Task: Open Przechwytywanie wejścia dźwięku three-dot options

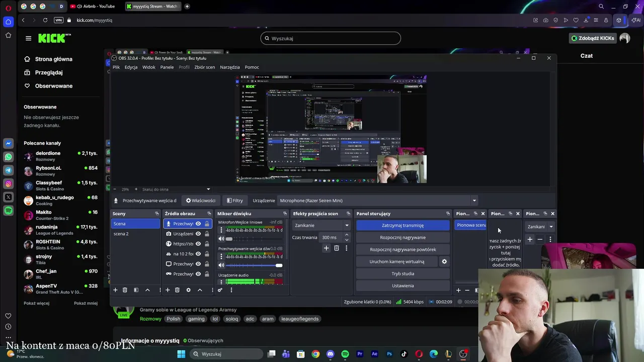Action: (221, 257)
